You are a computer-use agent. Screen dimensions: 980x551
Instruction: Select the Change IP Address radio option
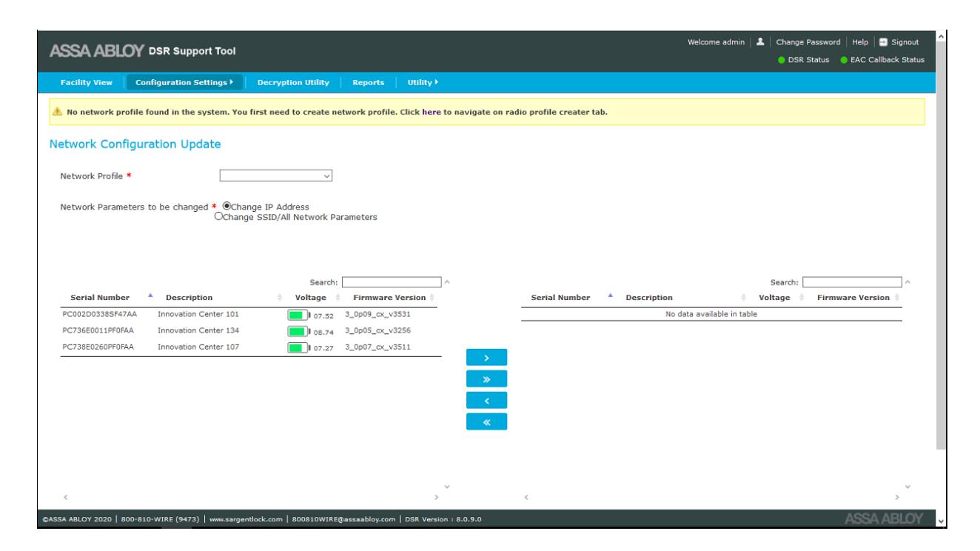click(x=227, y=207)
